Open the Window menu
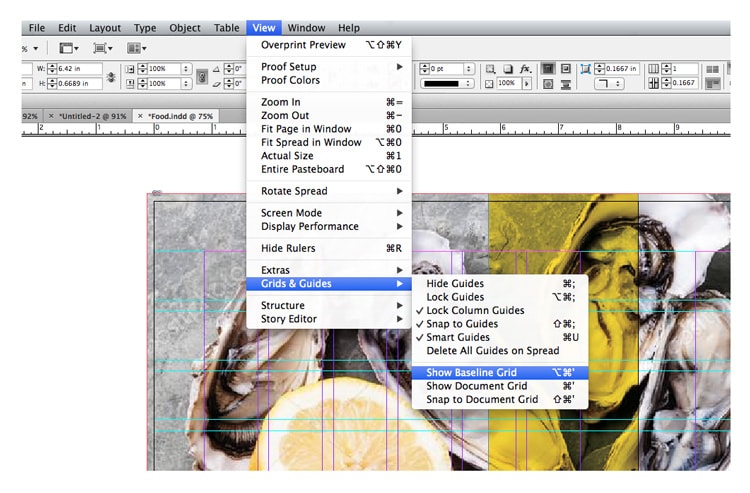 click(306, 28)
